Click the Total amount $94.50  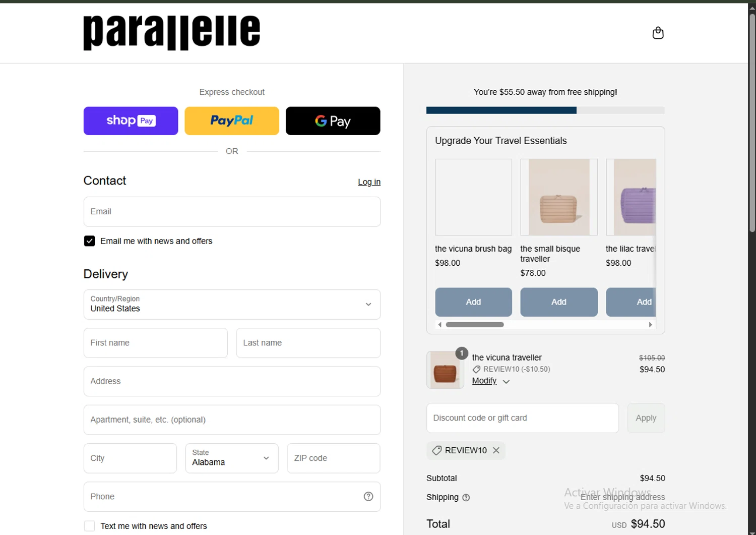point(648,524)
